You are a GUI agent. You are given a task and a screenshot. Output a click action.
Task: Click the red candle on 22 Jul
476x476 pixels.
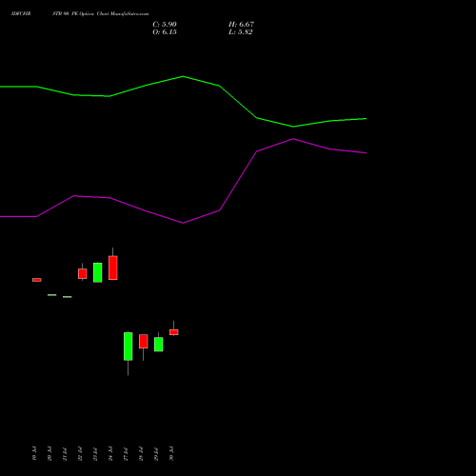click(x=83, y=274)
